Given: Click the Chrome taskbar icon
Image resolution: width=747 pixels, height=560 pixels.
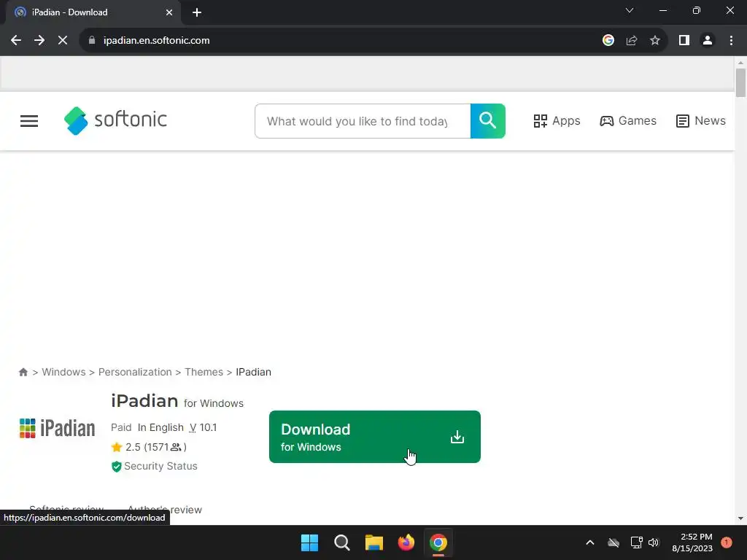Looking at the screenshot, I should [x=438, y=542].
